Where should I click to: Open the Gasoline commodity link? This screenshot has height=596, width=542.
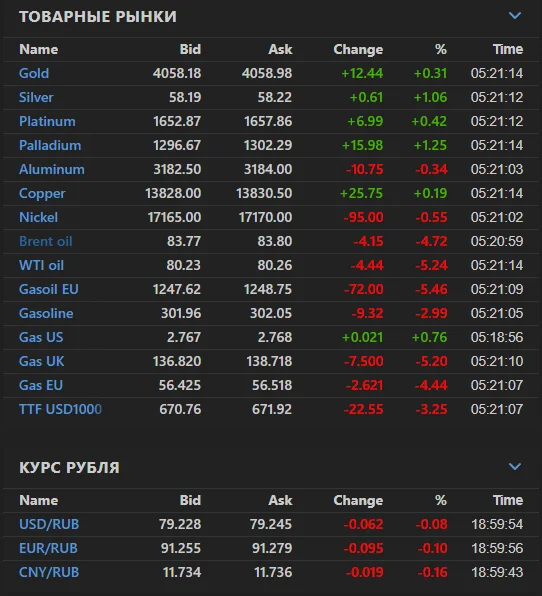pos(46,313)
